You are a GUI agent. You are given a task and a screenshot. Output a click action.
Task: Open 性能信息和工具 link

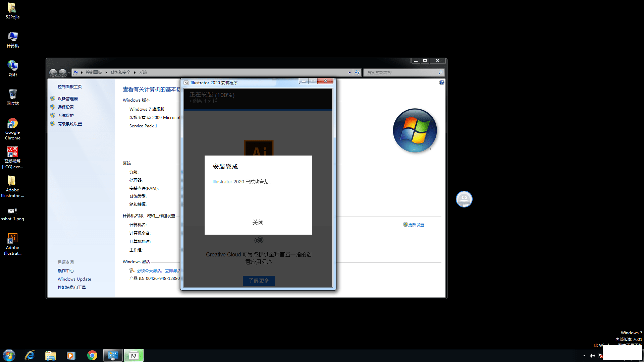pyautogui.click(x=72, y=288)
